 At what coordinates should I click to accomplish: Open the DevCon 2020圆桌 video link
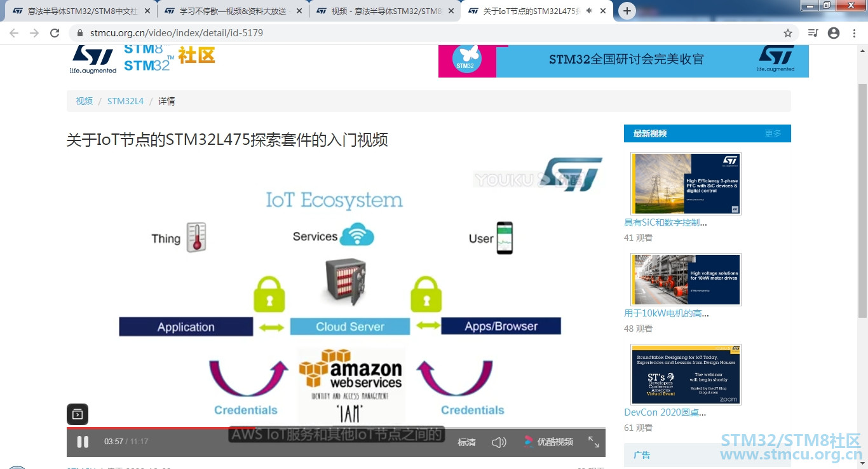coord(665,412)
